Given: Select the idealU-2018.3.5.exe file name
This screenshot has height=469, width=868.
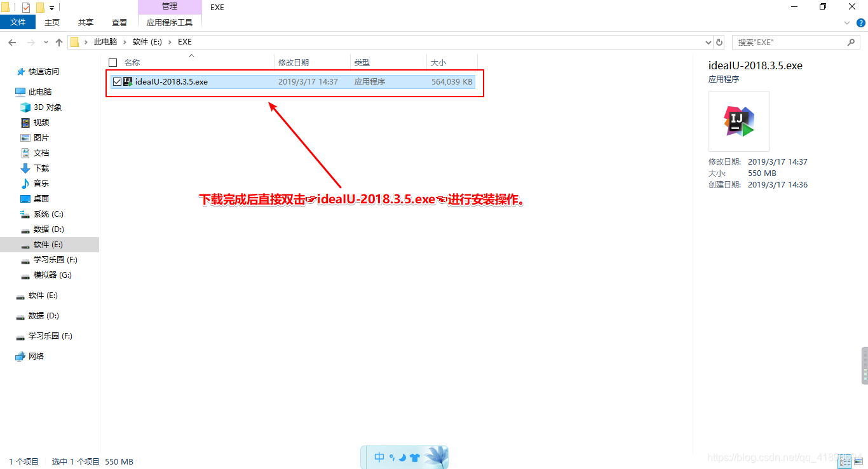Looking at the screenshot, I should click(172, 81).
